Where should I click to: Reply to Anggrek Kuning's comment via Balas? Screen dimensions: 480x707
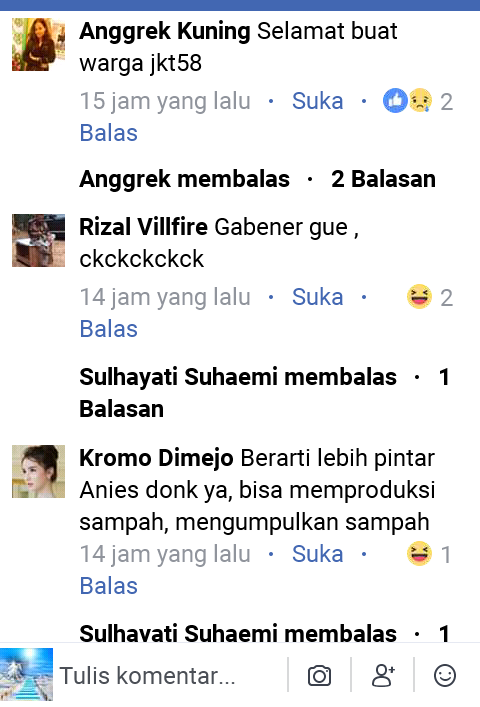109,133
